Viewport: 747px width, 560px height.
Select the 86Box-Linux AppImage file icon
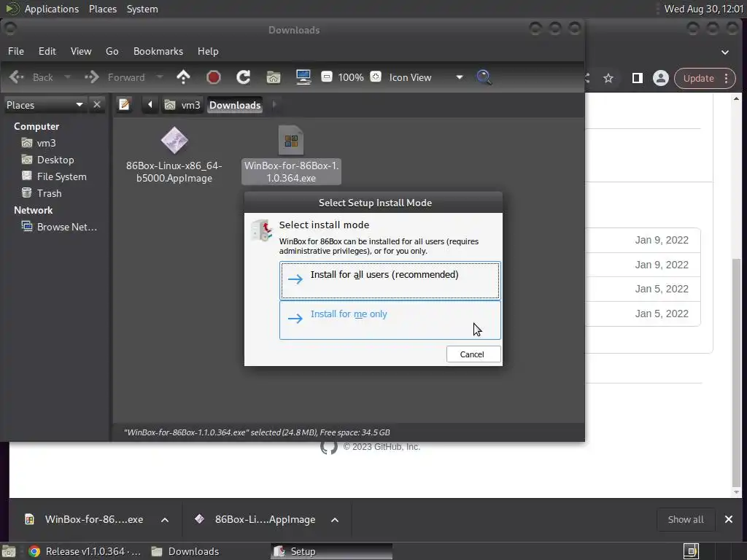coord(174,141)
